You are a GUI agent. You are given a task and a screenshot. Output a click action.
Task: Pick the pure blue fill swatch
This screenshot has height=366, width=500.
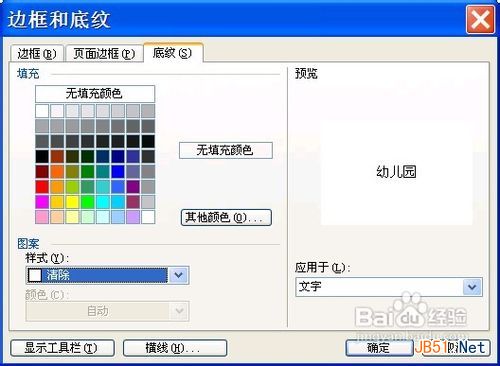click(118, 172)
